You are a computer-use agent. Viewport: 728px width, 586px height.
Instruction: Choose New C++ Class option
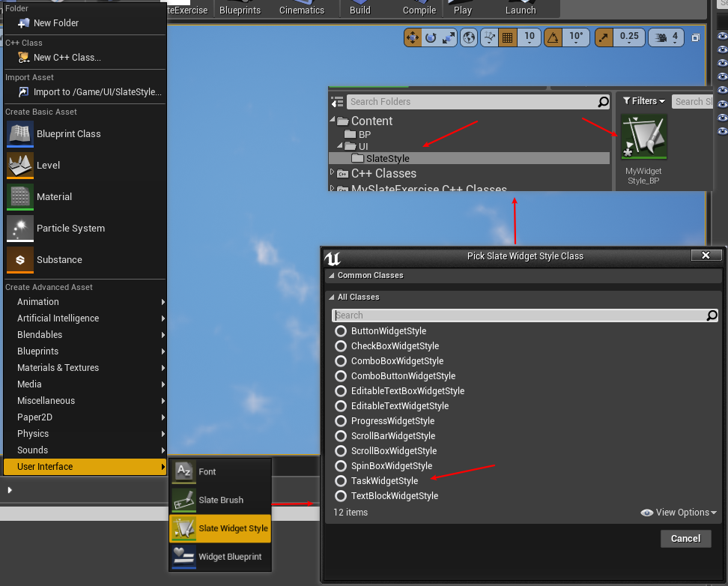pos(85,58)
